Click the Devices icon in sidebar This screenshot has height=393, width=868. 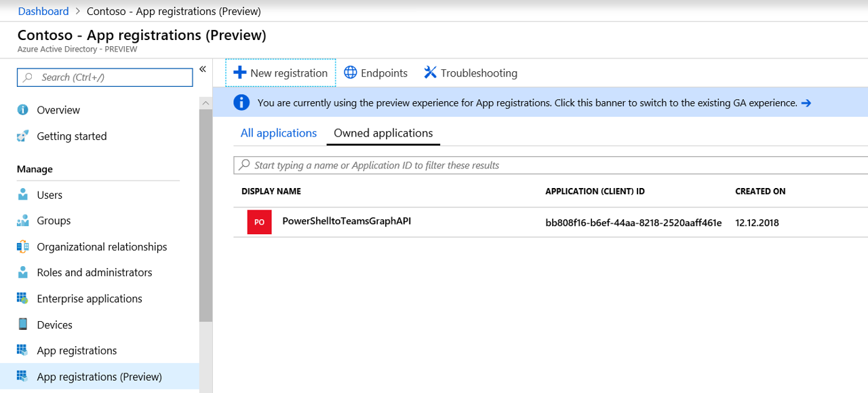pyautogui.click(x=23, y=324)
